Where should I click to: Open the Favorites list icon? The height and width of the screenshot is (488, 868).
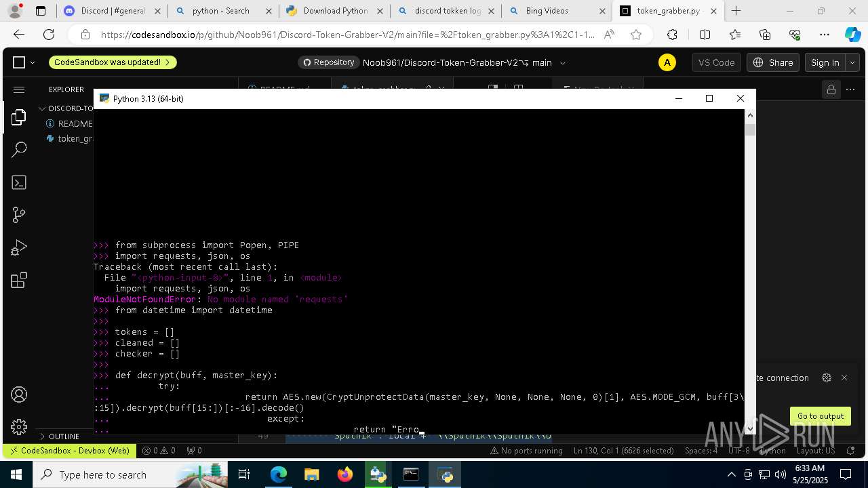[735, 35]
